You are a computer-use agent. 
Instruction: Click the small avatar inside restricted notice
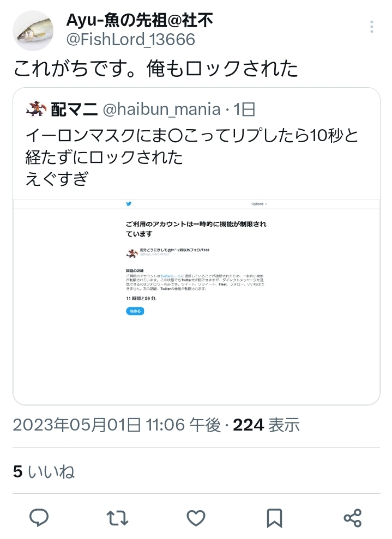point(132,253)
